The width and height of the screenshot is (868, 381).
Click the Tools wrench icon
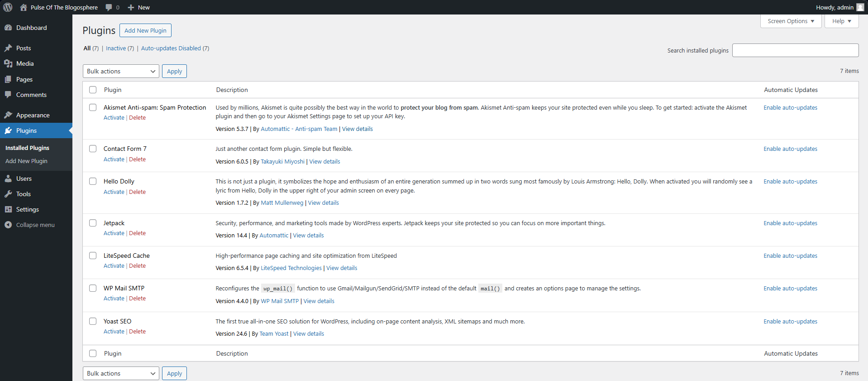pos(8,194)
